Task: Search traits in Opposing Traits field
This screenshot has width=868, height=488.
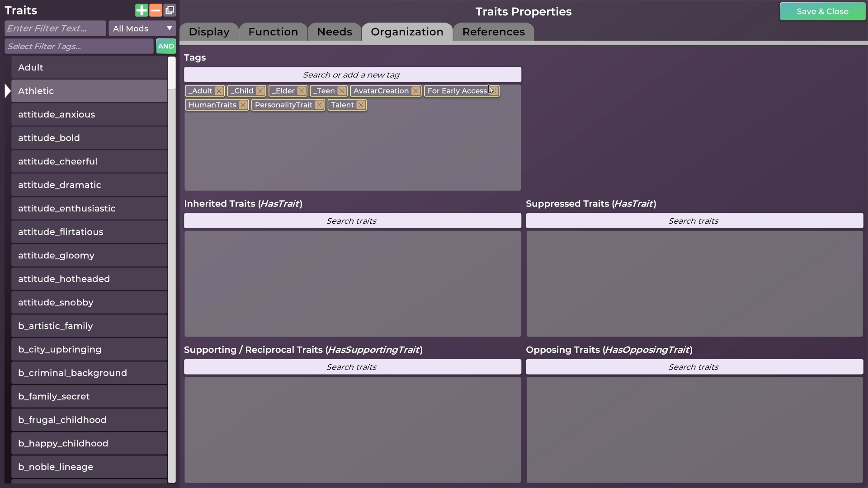Action: point(694,366)
